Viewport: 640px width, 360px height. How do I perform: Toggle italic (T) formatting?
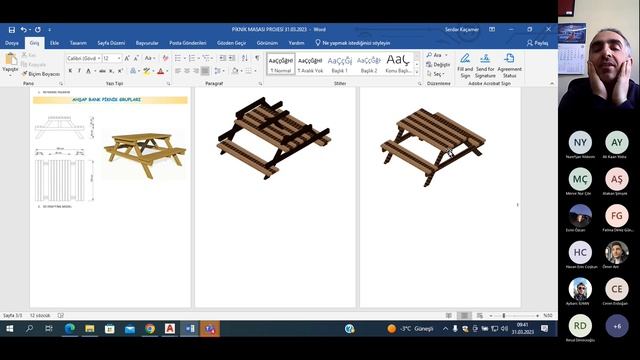(79, 71)
